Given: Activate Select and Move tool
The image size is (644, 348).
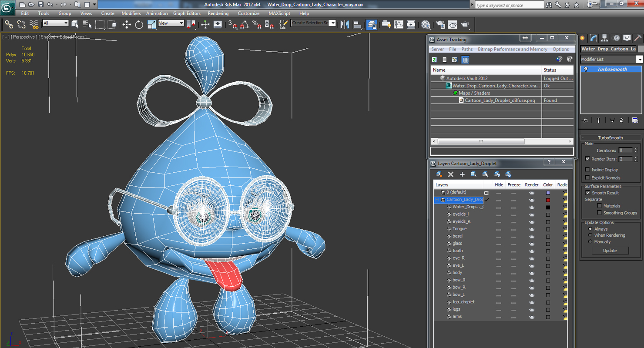Looking at the screenshot, I should (x=127, y=24).
